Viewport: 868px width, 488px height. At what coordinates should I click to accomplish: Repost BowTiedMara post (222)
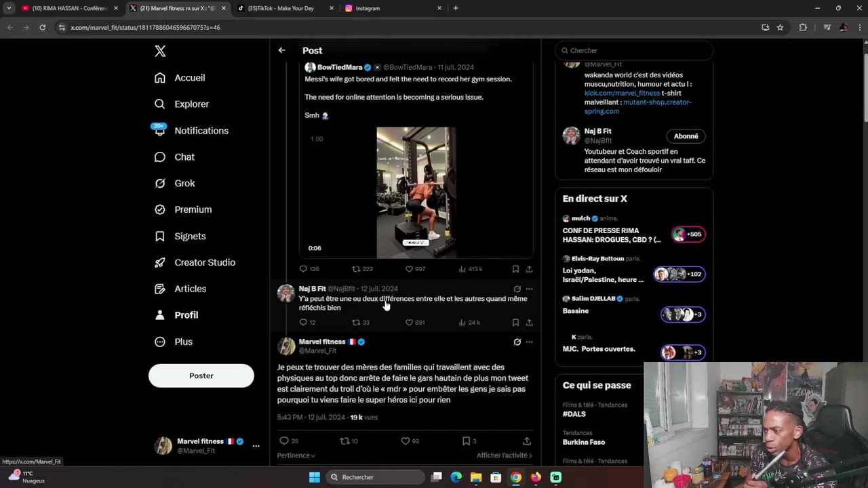point(356,269)
